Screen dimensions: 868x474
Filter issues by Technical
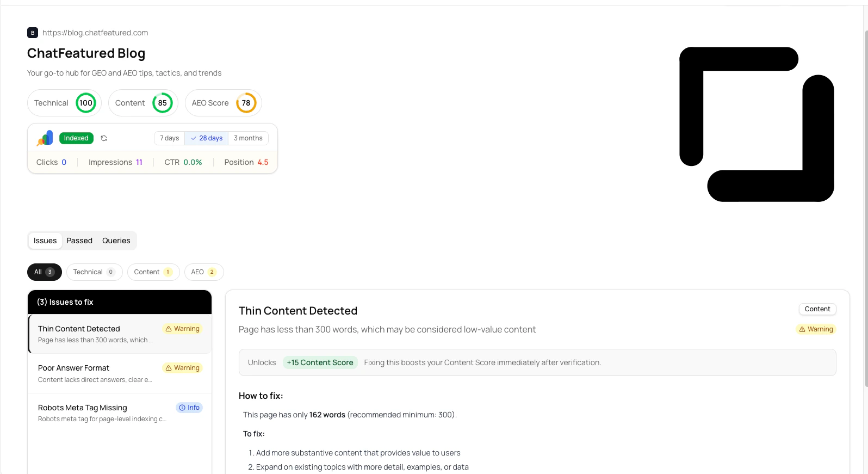pos(95,272)
